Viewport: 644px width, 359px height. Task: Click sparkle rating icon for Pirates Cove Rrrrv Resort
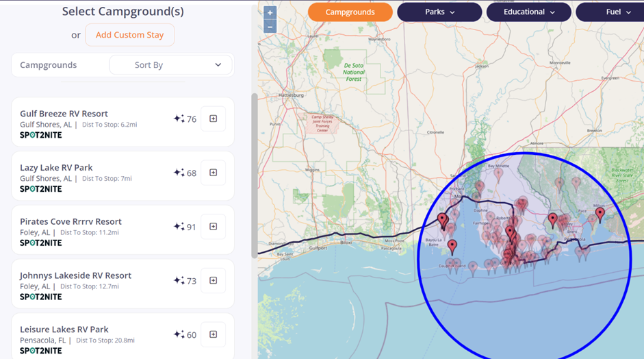(x=179, y=227)
